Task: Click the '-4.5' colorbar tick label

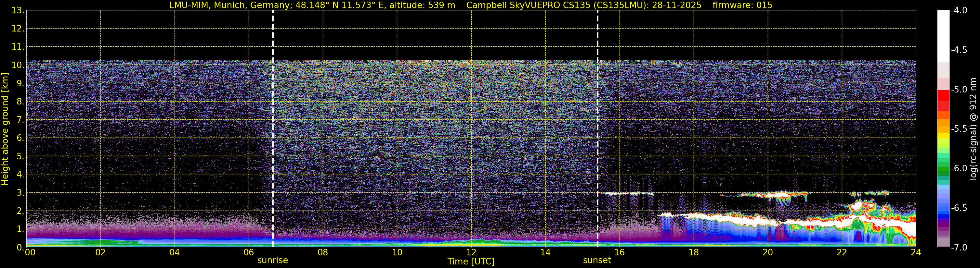Action: 959,50
